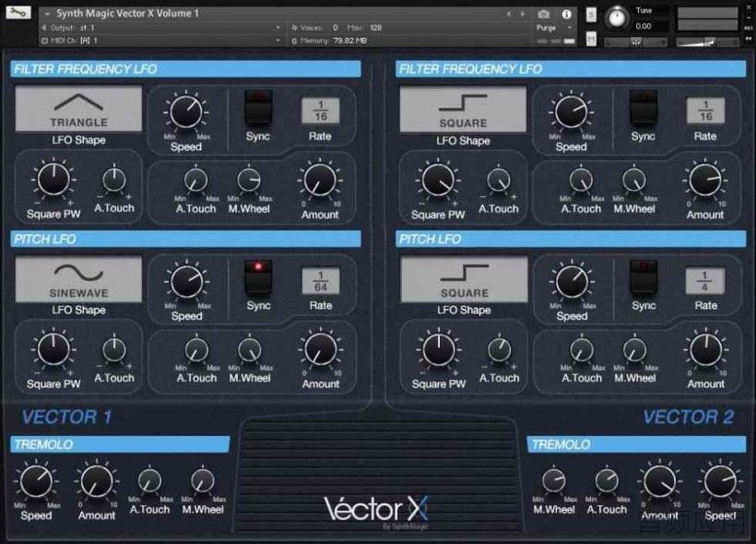The image size is (756, 544).
Task: Click Min/Max A.Touch knob in Vector 2 Pitch LFO
Action: pos(582,350)
